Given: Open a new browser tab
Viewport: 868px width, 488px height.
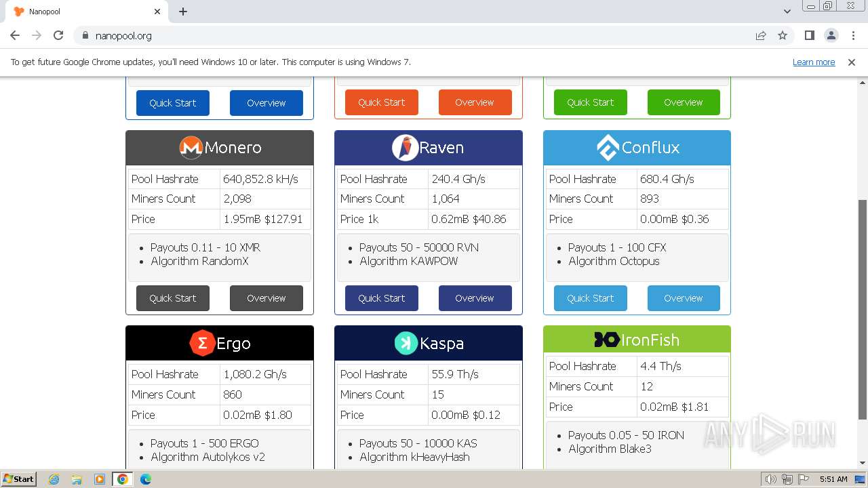Looking at the screenshot, I should tap(183, 12).
